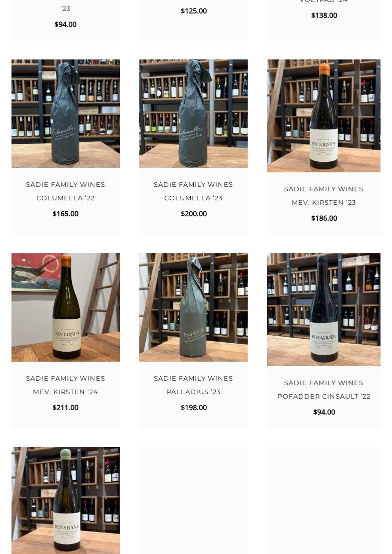Click the Sadie Family Wines Columella '22 title
The height and width of the screenshot is (554, 392).
point(65,191)
